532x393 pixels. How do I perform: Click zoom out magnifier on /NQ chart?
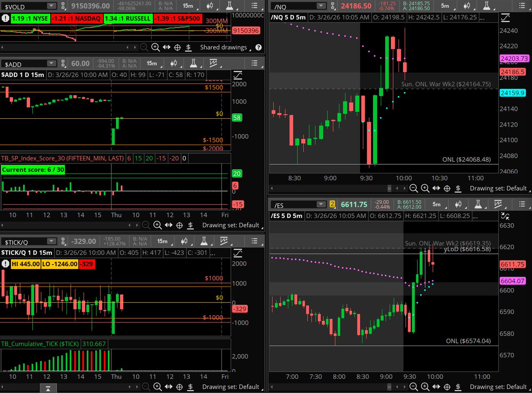(414, 188)
